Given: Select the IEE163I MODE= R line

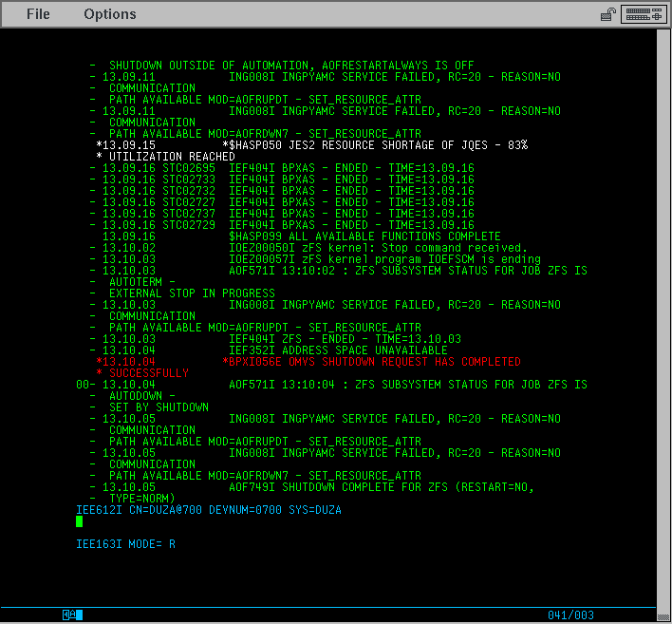Looking at the screenshot, I should (125, 544).
